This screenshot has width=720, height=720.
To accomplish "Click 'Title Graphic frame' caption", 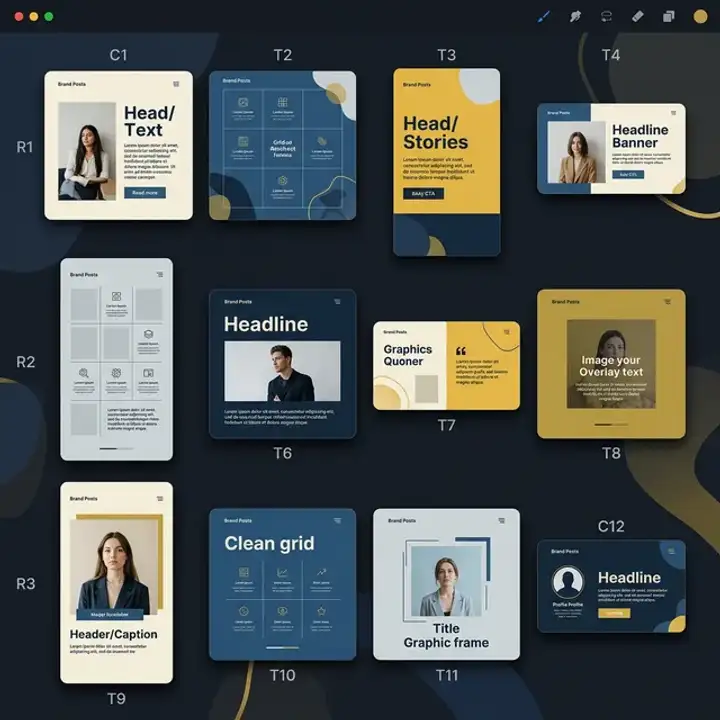I will pyautogui.click(x=446, y=636).
